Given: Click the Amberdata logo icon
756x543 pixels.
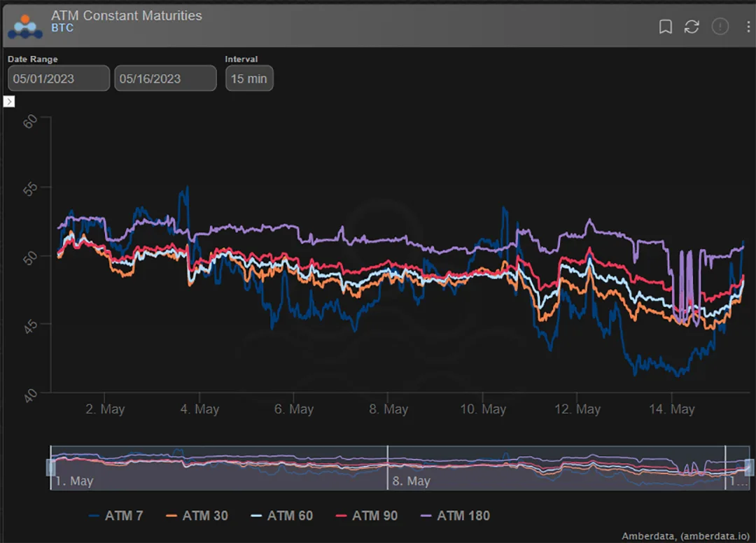Looking at the screenshot, I should (25, 27).
